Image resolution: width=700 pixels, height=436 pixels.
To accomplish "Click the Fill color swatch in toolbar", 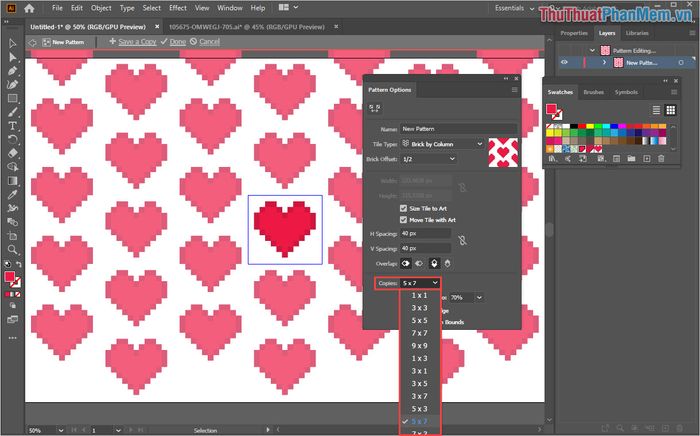I will [x=10, y=277].
